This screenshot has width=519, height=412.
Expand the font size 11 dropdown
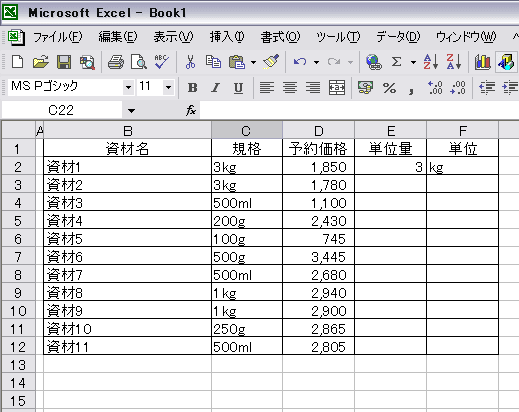[169, 87]
